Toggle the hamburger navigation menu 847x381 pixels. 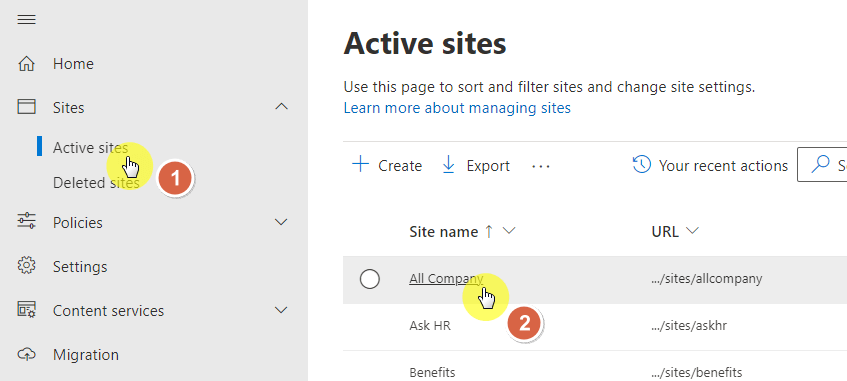click(x=26, y=20)
